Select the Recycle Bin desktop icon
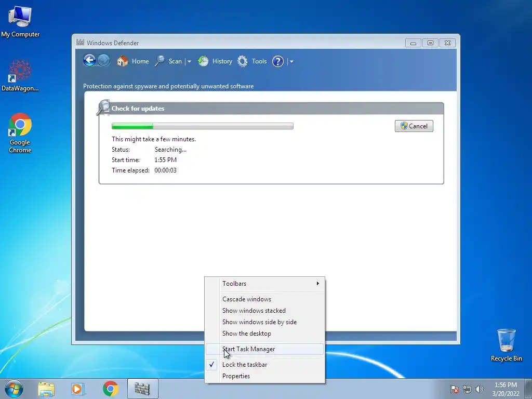The width and height of the screenshot is (532, 399). click(506, 345)
